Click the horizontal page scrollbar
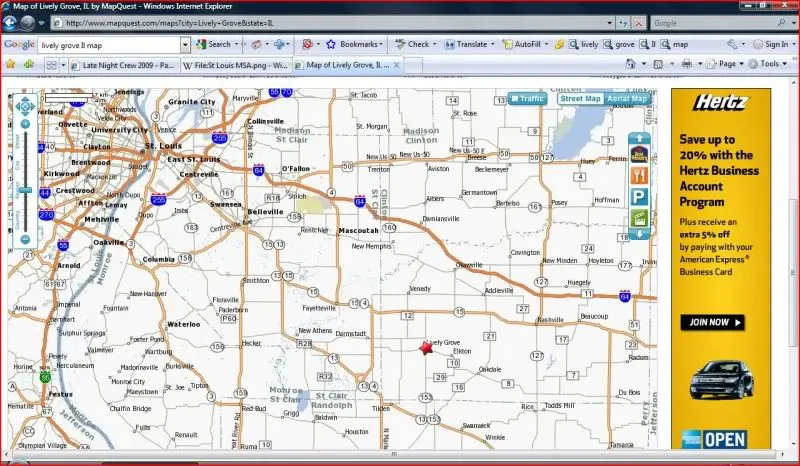This screenshot has width=800, height=466. [393, 454]
